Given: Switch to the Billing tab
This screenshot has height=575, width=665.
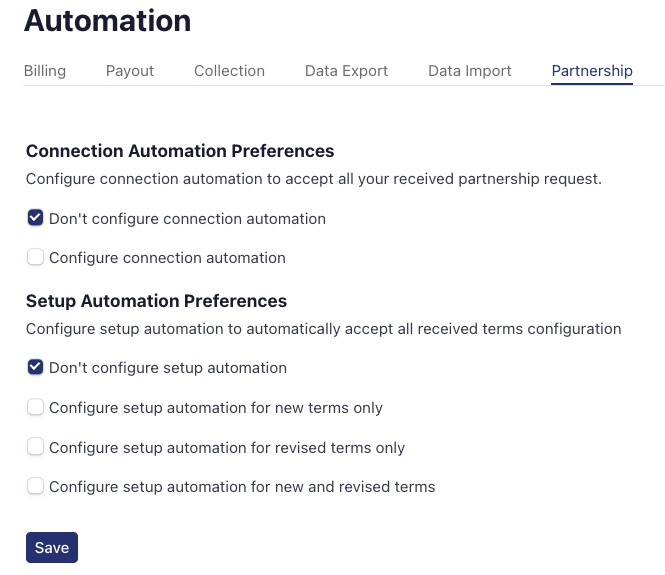Looking at the screenshot, I should click(44, 71).
